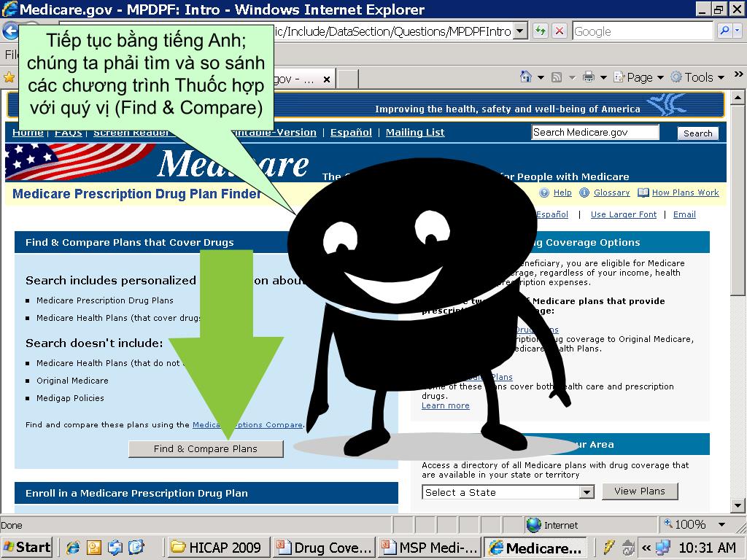Click the Find & Compare Plans button
Viewport: 747px width, 560px height.
coord(206,448)
